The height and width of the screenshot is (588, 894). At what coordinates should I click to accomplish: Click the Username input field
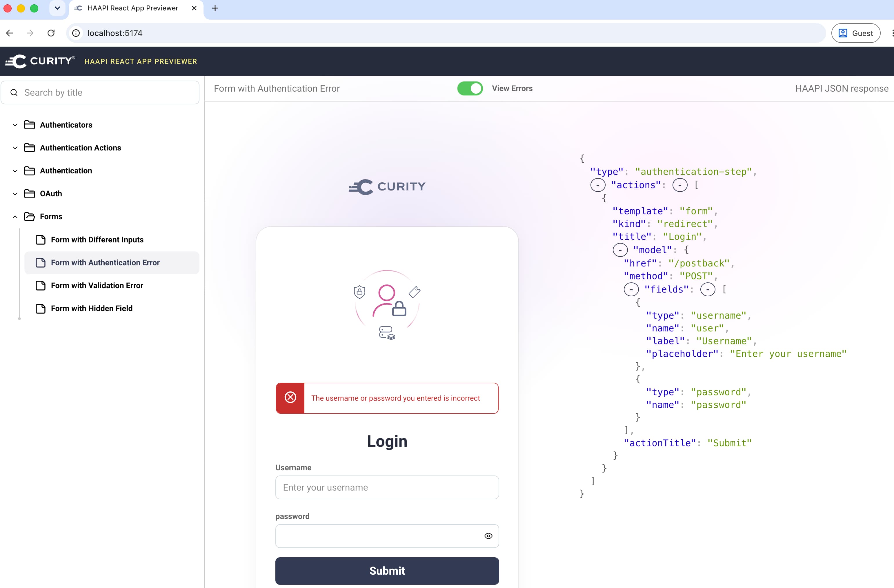[x=387, y=487]
